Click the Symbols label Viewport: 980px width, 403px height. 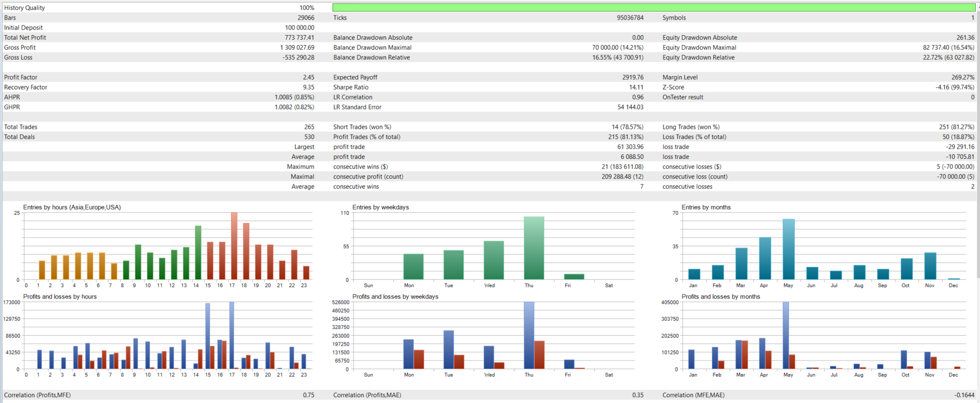(674, 18)
